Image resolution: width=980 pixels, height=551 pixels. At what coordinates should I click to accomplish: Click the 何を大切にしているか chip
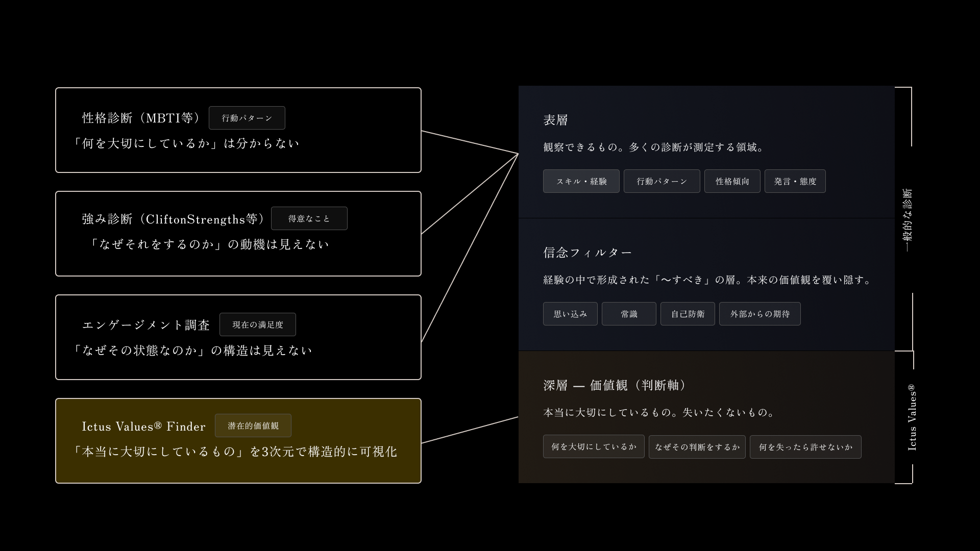click(594, 446)
